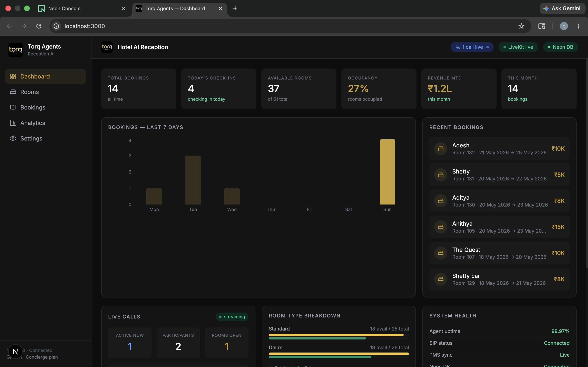Open the Chrome three-dot menu
This screenshot has width=588, height=367.
pyautogui.click(x=578, y=26)
